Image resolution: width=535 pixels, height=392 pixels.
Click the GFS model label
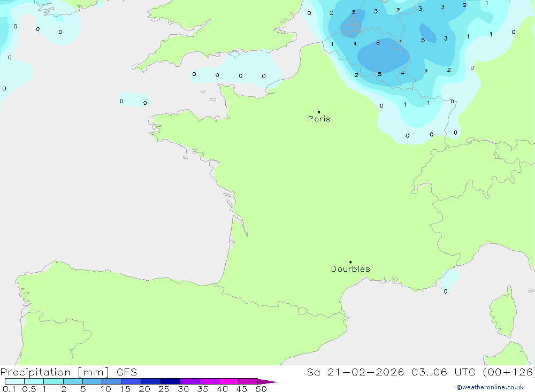(127, 372)
